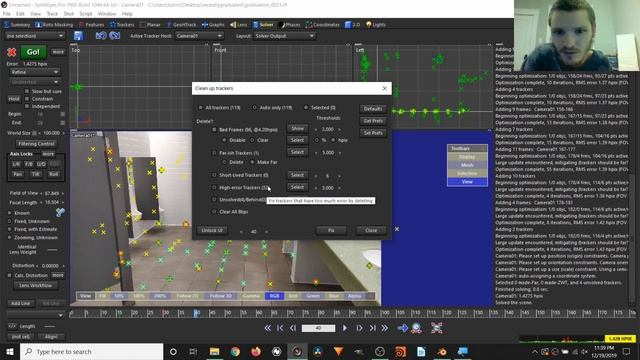The height and width of the screenshot is (360, 640).
Task: Open the Trackers room
Action: tap(122, 24)
